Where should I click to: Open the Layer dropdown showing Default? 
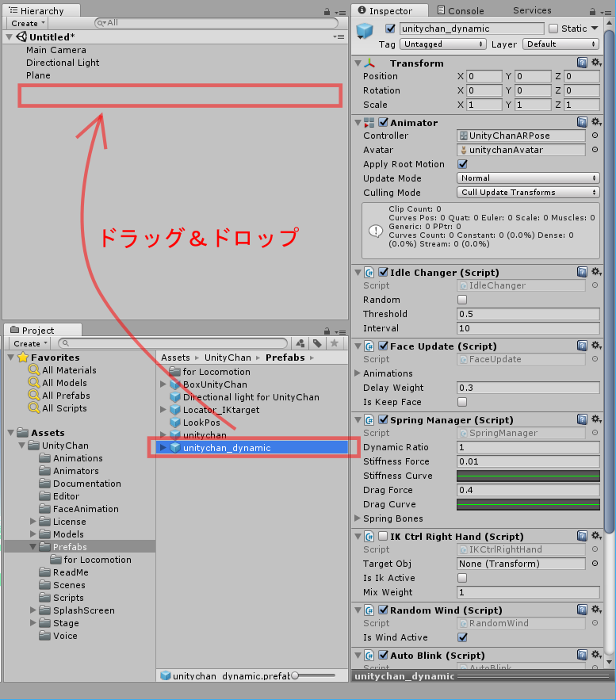point(561,44)
